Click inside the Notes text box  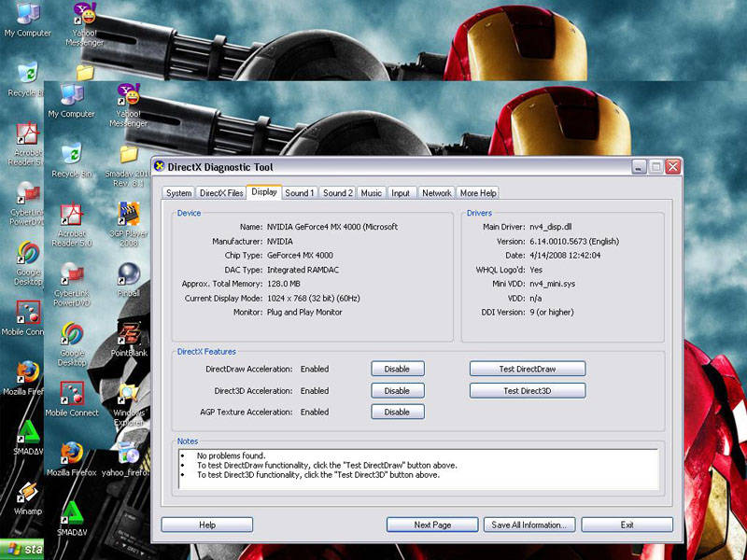coord(418,469)
